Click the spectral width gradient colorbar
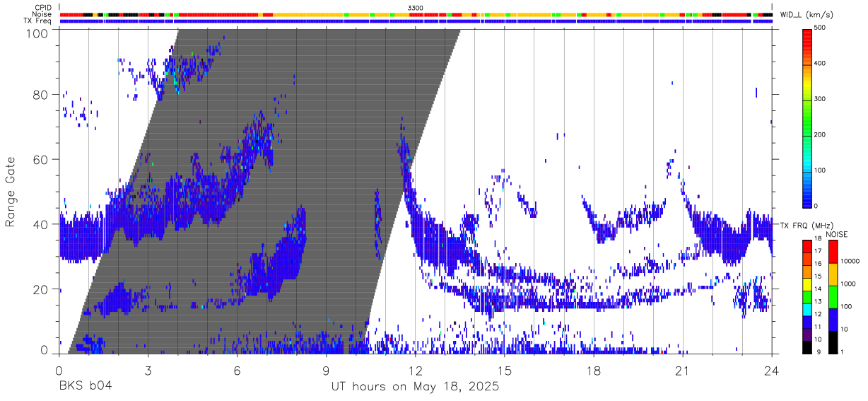Viewport: 868px width, 401px height. [808, 118]
